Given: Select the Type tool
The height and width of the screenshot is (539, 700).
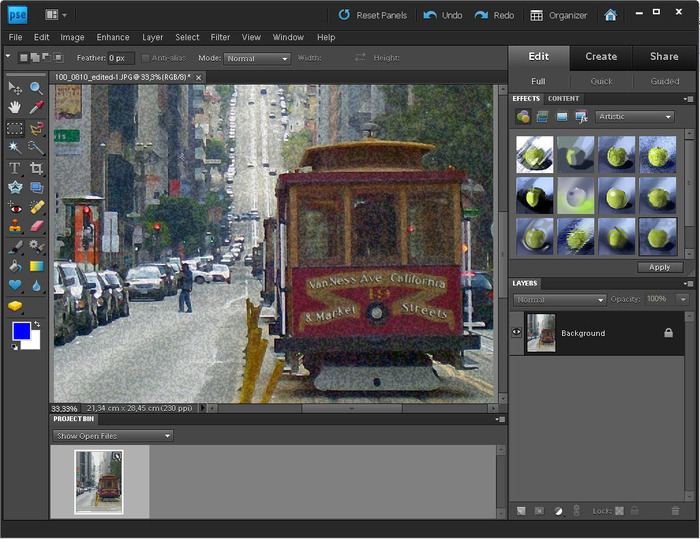Looking at the screenshot, I should [x=15, y=168].
